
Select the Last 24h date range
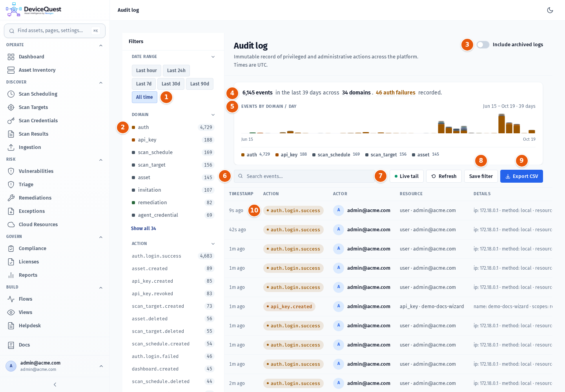coord(176,71)
